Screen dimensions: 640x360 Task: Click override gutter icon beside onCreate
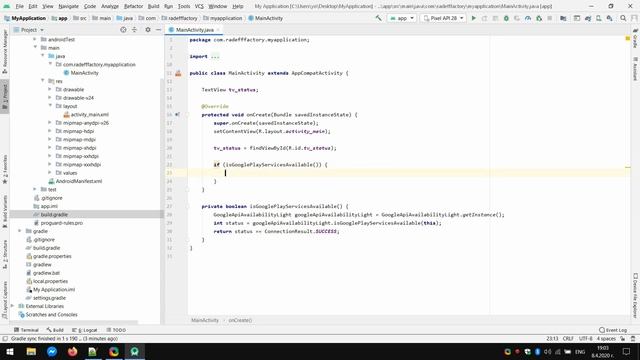[x=177, y=115]
